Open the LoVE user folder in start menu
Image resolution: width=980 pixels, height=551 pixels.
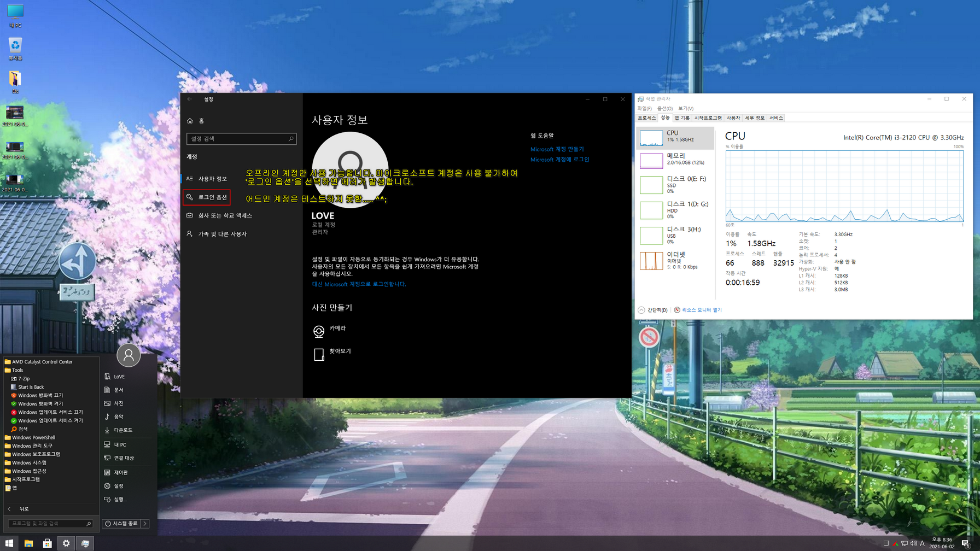(x=115, y=377)
